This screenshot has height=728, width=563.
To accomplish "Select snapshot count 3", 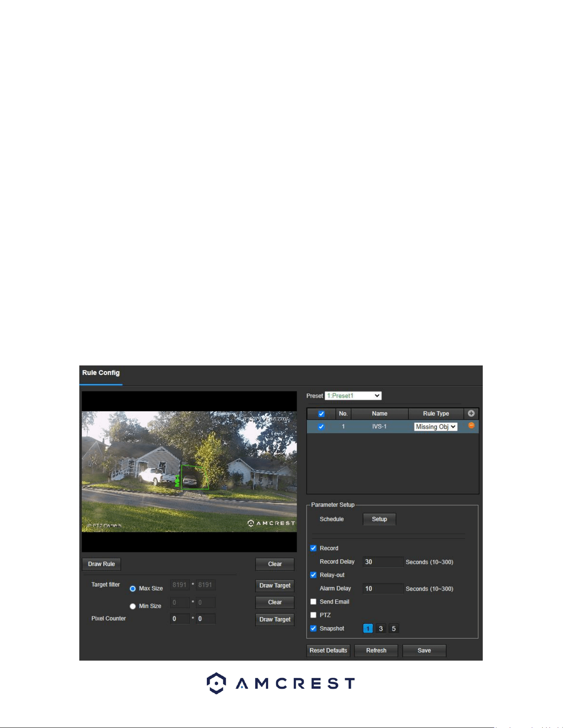I will click(x=381, y=629).
